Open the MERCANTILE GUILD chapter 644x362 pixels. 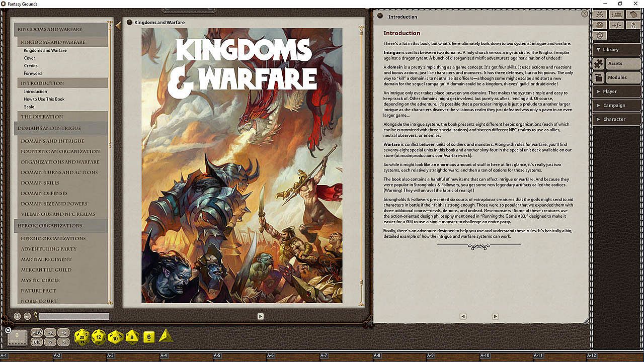click(x=46, y=270)
